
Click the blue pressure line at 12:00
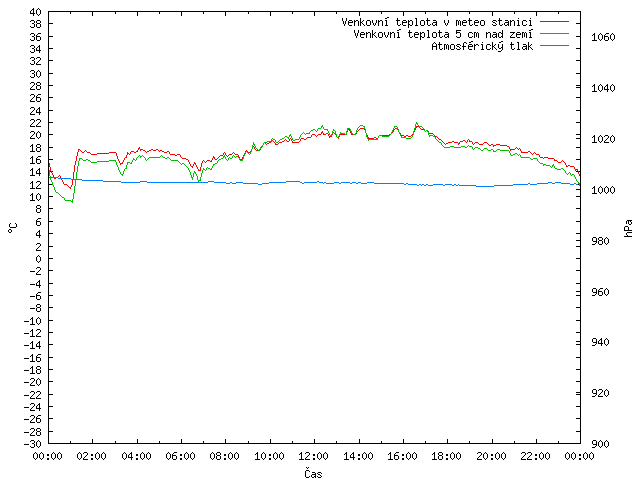tap(314, 182)
